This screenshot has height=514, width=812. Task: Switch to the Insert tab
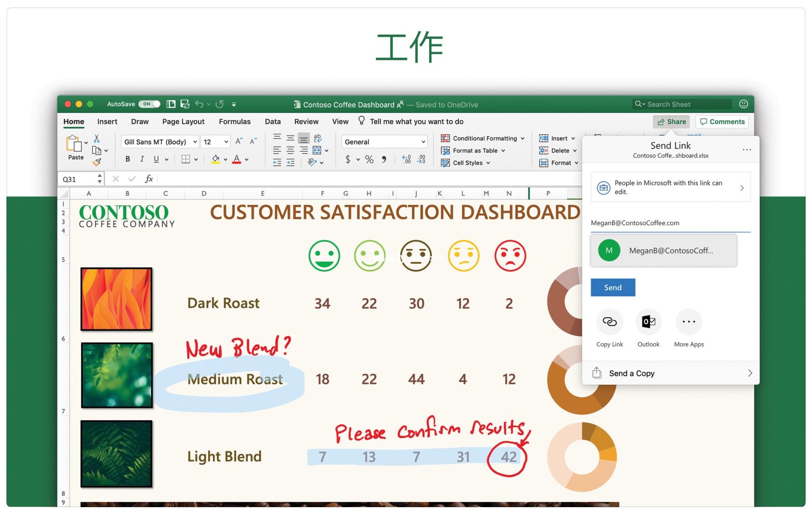point(107,121)
